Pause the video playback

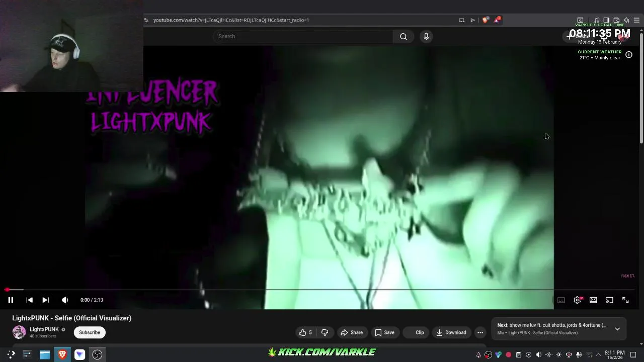tap(11, 300)
